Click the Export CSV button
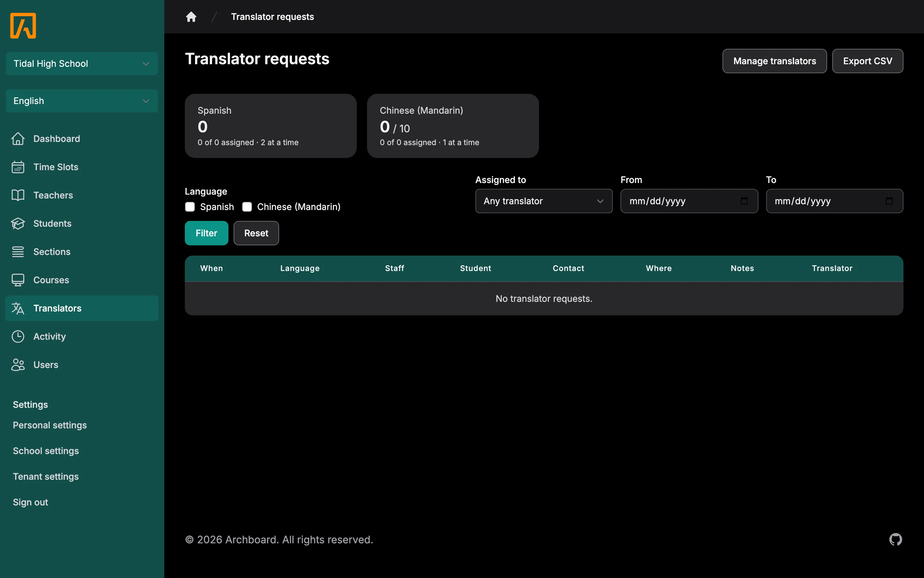924x578 pixels. (868, 61)
